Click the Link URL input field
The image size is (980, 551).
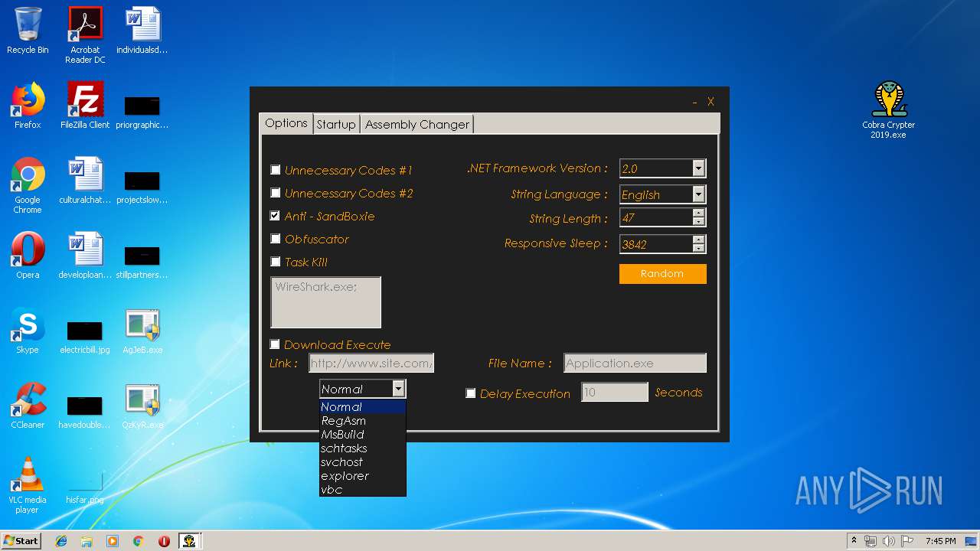(x=371, y=363)
